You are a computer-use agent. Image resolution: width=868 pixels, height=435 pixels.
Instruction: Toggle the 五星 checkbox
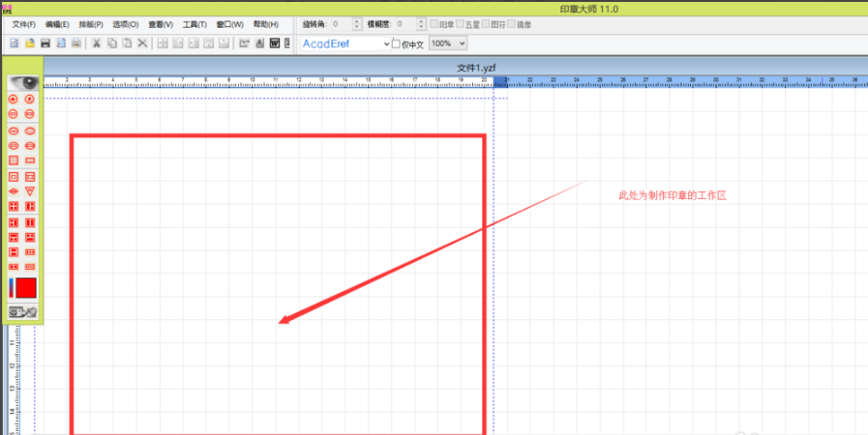click(460, 24)
